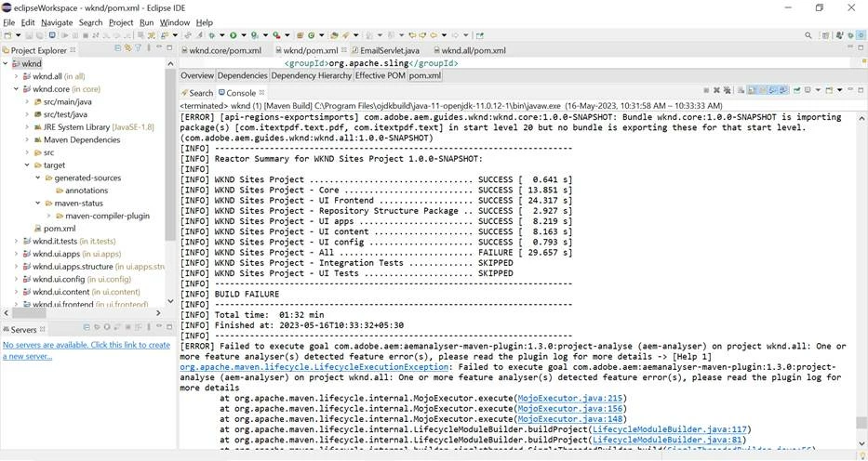Minimize the Project Explorer view
Viewport: 868px width, 461px height.
(x=159, y=47)
